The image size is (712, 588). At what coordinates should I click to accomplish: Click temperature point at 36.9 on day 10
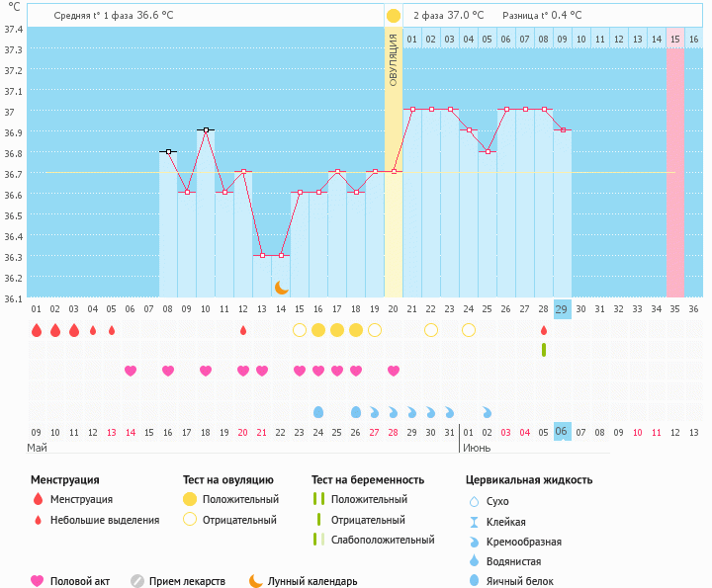pyautogui.click(x=206, y=129)
